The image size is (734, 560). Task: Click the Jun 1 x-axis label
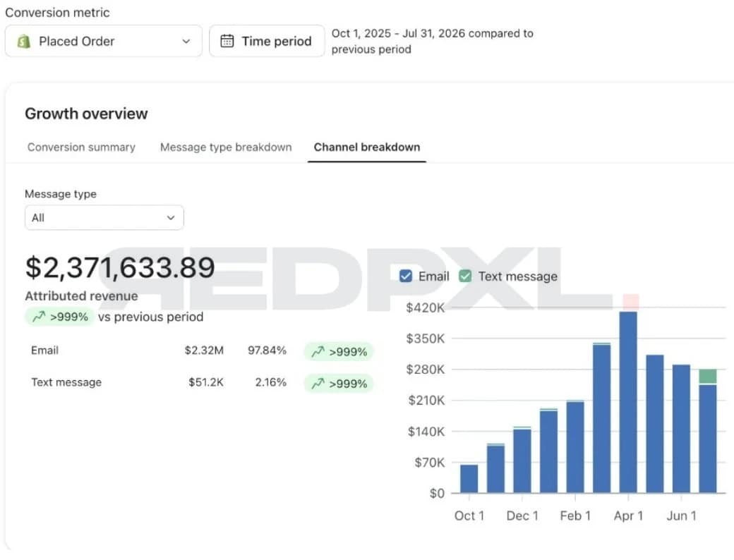(x=682, y=516)
